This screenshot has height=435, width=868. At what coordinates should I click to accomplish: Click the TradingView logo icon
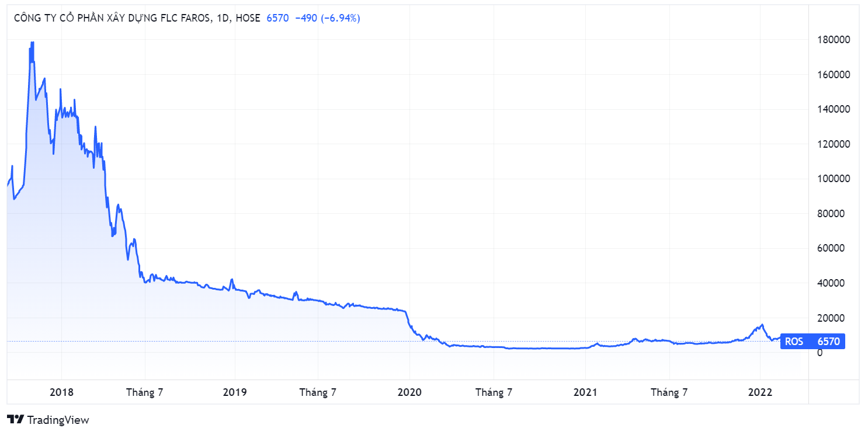pos(16,419)
